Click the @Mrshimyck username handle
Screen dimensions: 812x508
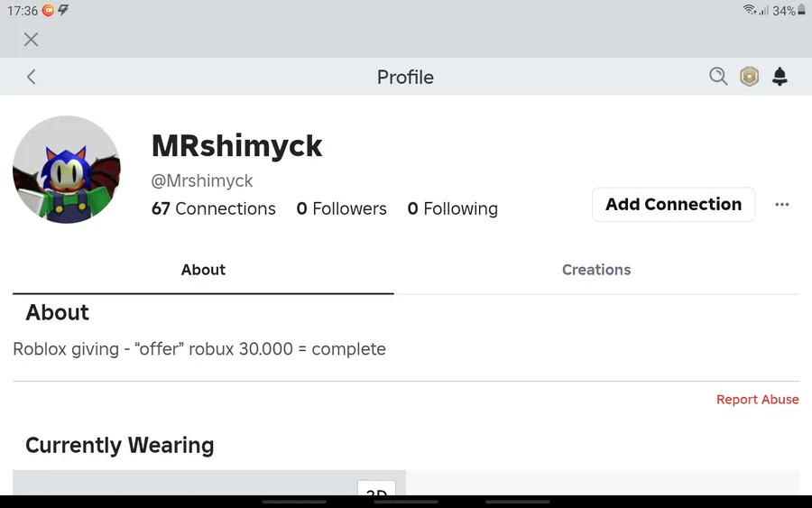tap(202, 180)
